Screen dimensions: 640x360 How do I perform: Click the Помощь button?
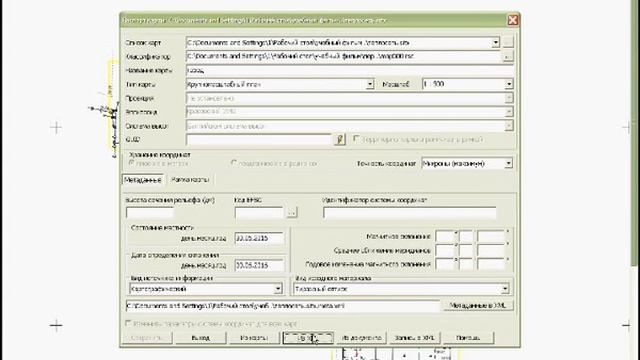click(468, 338)
